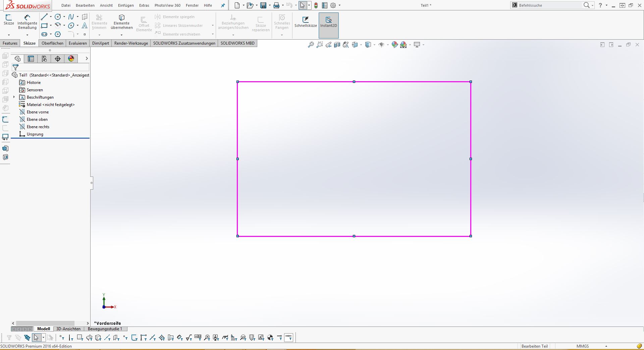Select the sketch Text tool
Image resolution: width=644 pixels, height=350 pixels.
[85, 26]
